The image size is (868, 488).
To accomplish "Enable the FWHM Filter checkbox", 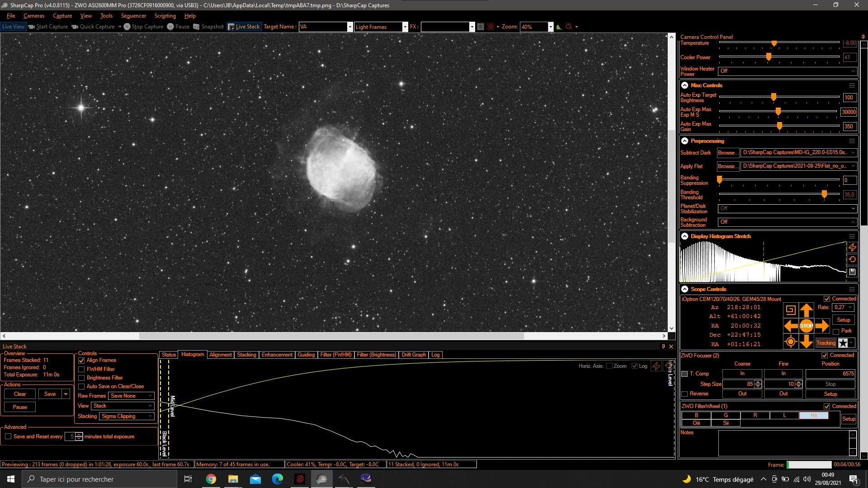I will (x=81, y=369).
